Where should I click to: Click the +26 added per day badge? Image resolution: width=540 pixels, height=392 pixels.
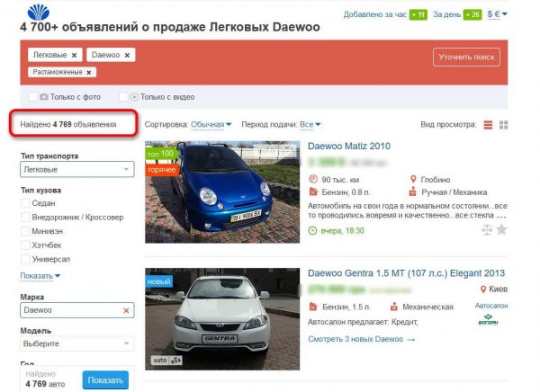click(472, 14)
